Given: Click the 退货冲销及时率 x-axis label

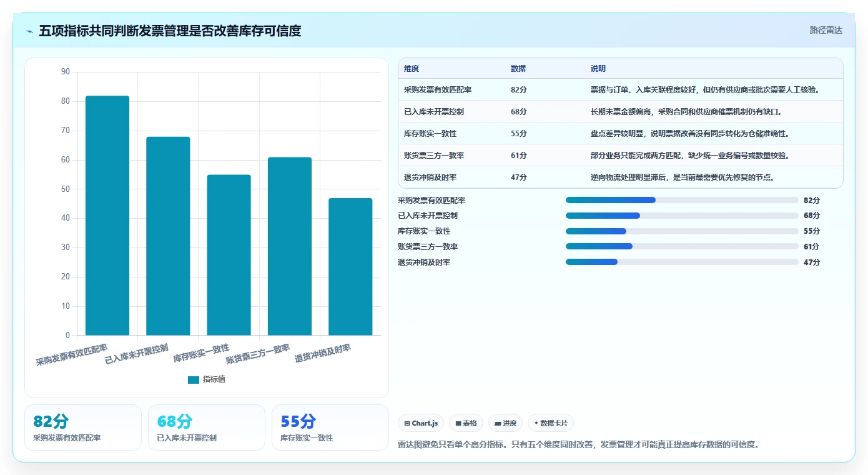Looking at the screenshot, I should 323,353.
